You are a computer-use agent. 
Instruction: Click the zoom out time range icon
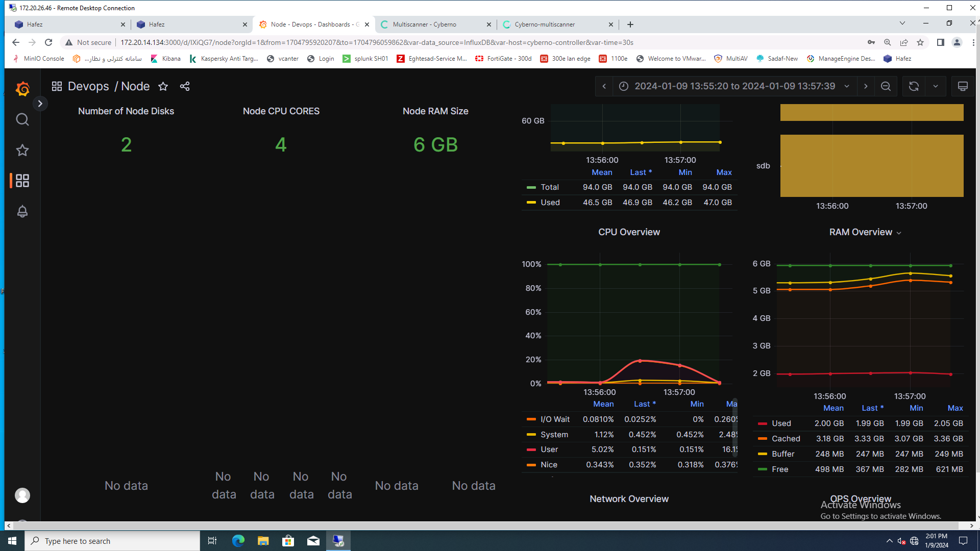coord(886,86)
